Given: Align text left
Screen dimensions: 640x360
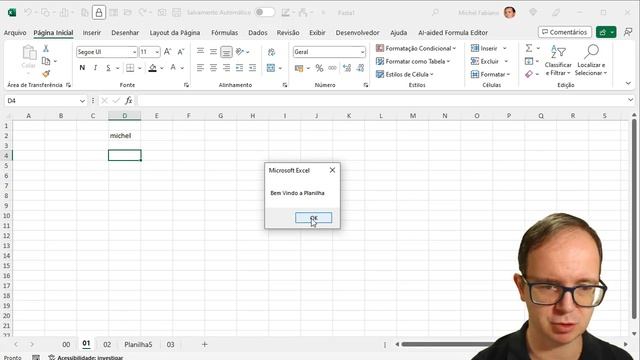Looking at the screenshot, I should coord(200,68).
